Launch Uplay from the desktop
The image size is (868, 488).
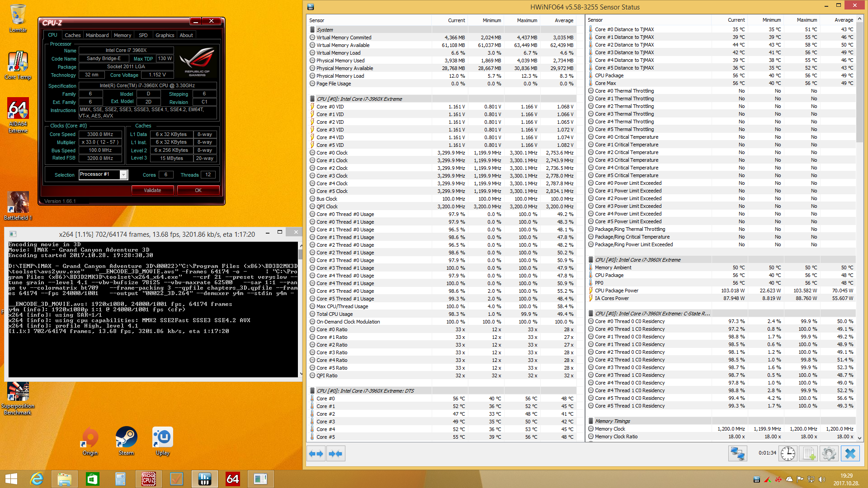tap(162, 441)
